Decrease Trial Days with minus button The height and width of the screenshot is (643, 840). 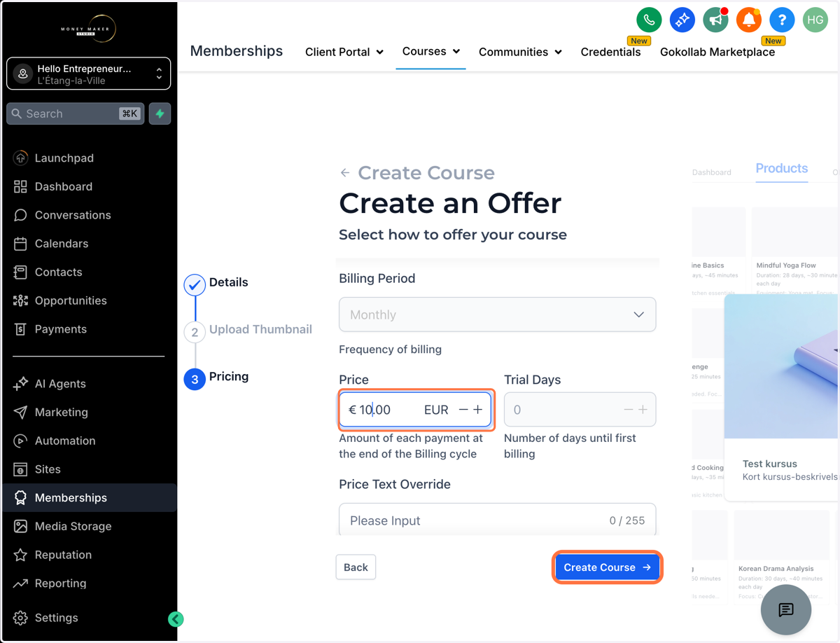(x=628, y=410)
